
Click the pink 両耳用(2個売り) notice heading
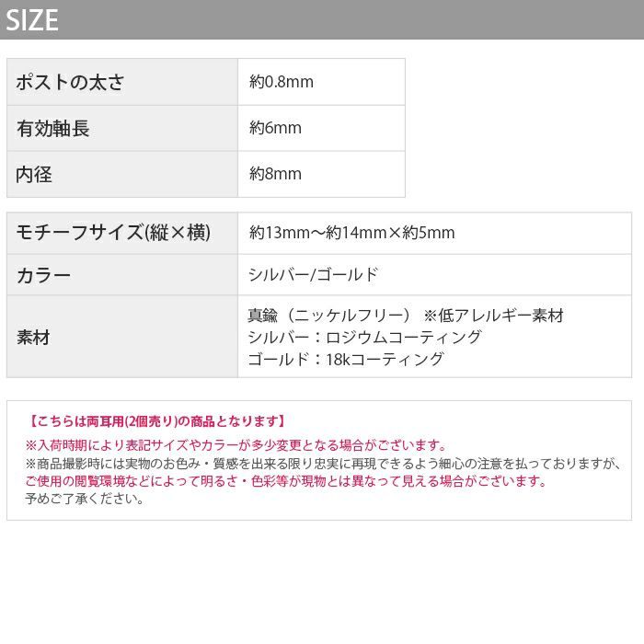(156, 421)
